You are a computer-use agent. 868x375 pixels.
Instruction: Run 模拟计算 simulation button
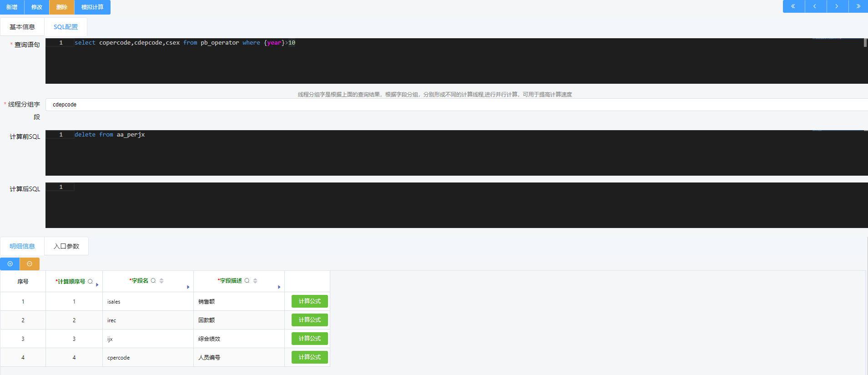pyautogui.click(x=92, y=7)
